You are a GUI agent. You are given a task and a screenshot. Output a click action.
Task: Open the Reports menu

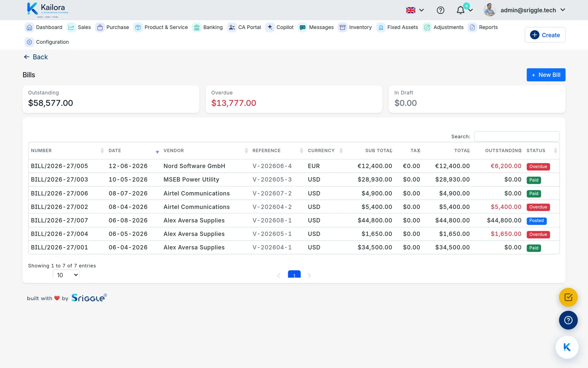point(483,27)
